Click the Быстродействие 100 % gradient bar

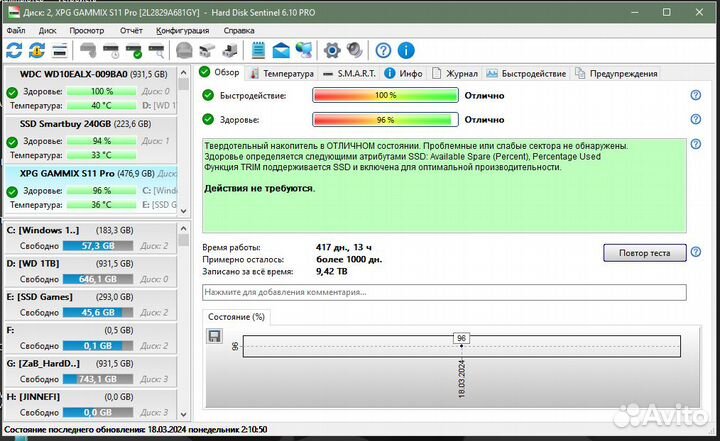pos(385,95)
